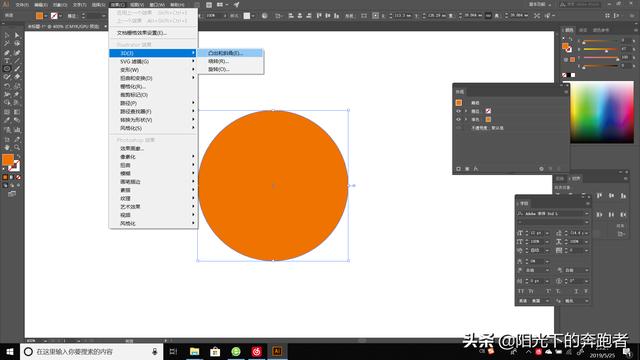Viewport: 640px width, 360px height.
Task: Set None mode button below toolbar fill swatch
Action: (18, 177)
